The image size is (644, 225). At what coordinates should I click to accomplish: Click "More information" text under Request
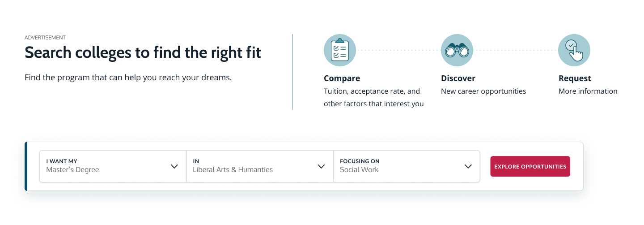(588, 91)
